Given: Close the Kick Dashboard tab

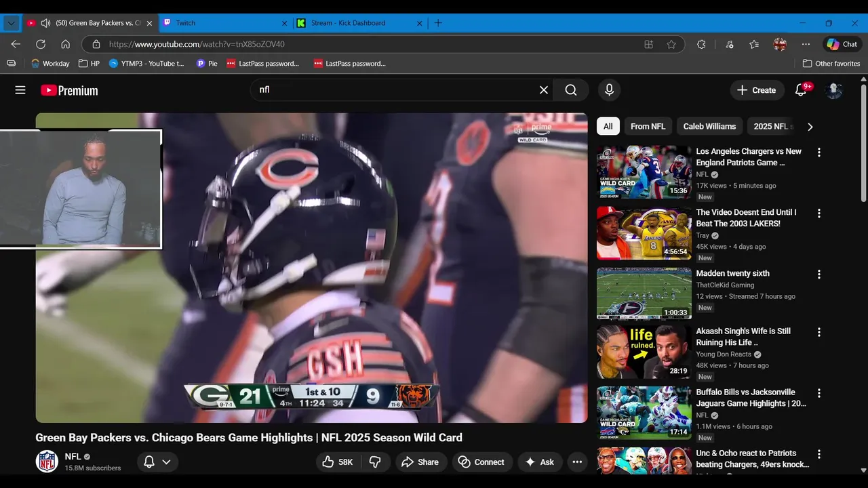Looking at the screenshot, I should pos(420,23).
